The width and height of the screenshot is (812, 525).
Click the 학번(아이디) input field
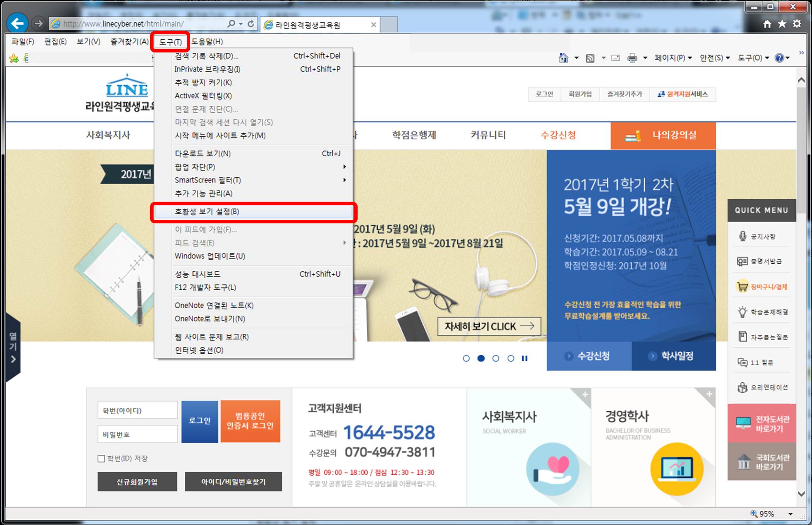(x=137, y=410)
